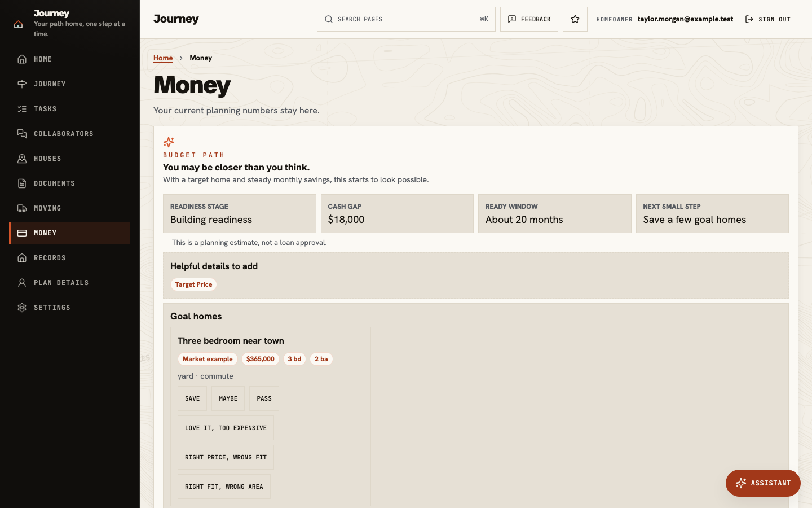Select Right fit, wrong area
Screen dimensions: 812x508
pyautogui.click(x=224, y=487)
